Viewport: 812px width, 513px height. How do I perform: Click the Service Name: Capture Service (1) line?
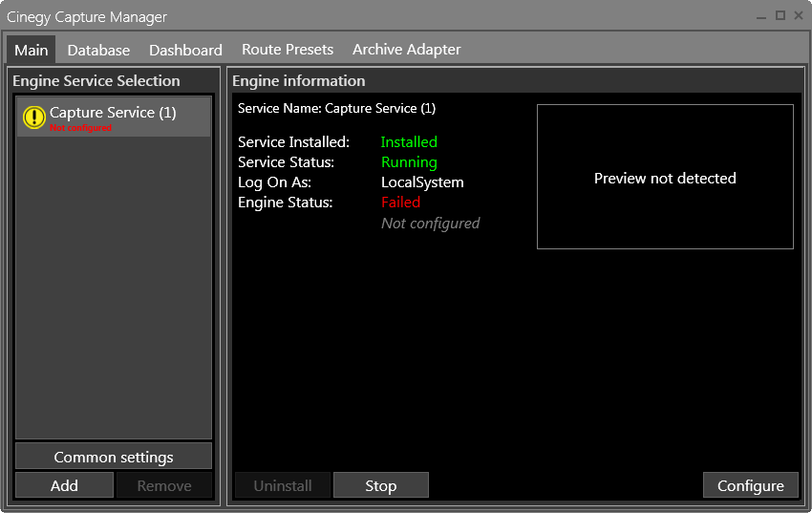(336, 108)
